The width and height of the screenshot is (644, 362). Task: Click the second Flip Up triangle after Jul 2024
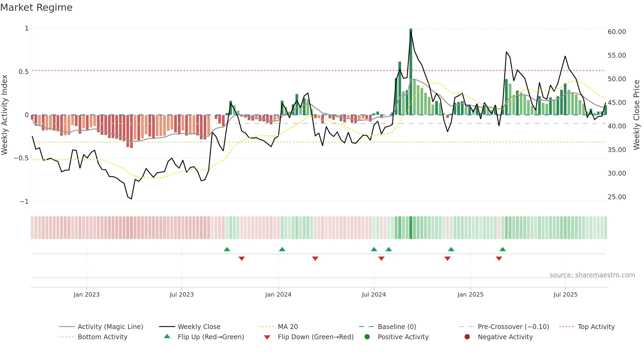[x=389, y=249]
